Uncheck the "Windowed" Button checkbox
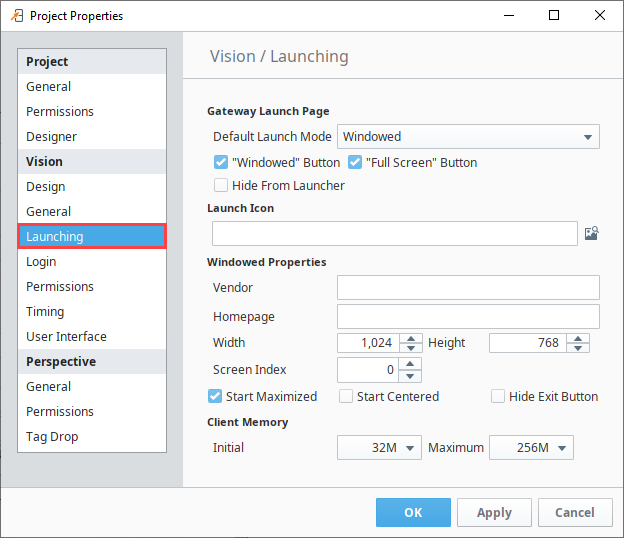The height and width of the screenshot is (539, 624). [221, 162]
